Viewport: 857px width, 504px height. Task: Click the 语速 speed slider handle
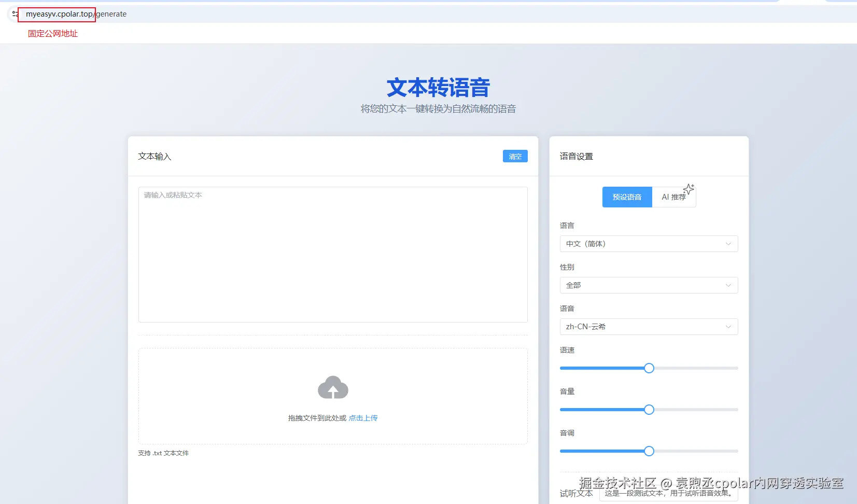pyautogui.click(x=649, y=368)
